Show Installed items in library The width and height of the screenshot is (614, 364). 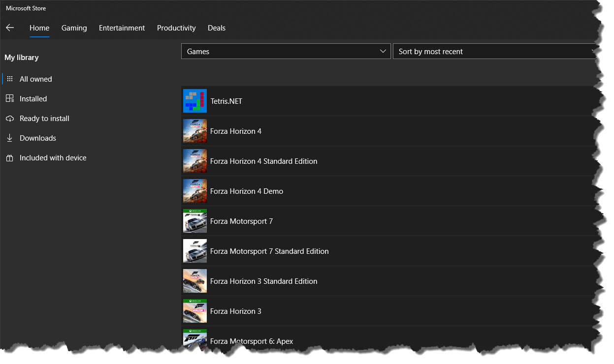click(x=33, y=98)
